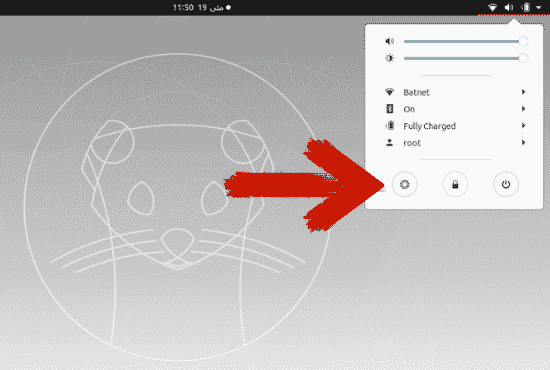Open the clock showing 11:50 in top bar
This screenshot has height=370, width=550.
(202, 7)
